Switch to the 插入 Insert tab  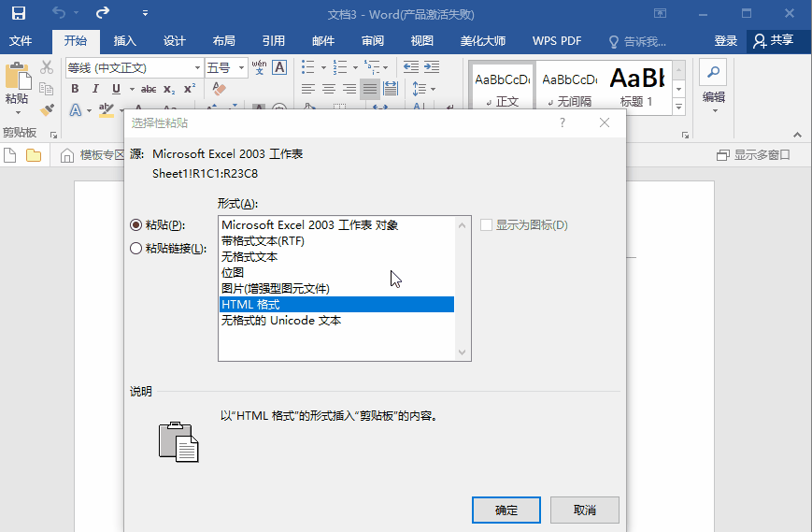(x=125, y=41)
